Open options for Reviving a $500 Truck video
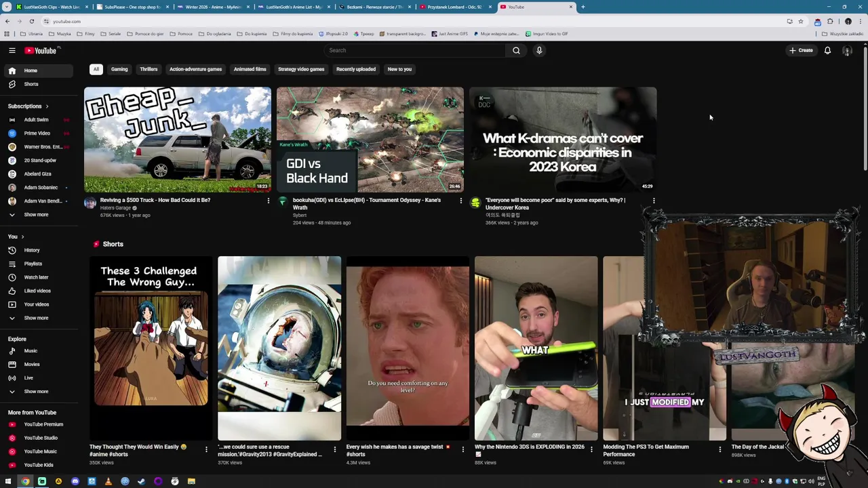868x488 pixels. pos(268,201)
